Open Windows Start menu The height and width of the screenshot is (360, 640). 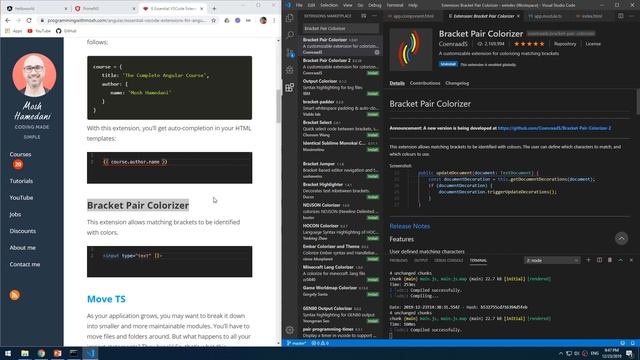point(8,353)
